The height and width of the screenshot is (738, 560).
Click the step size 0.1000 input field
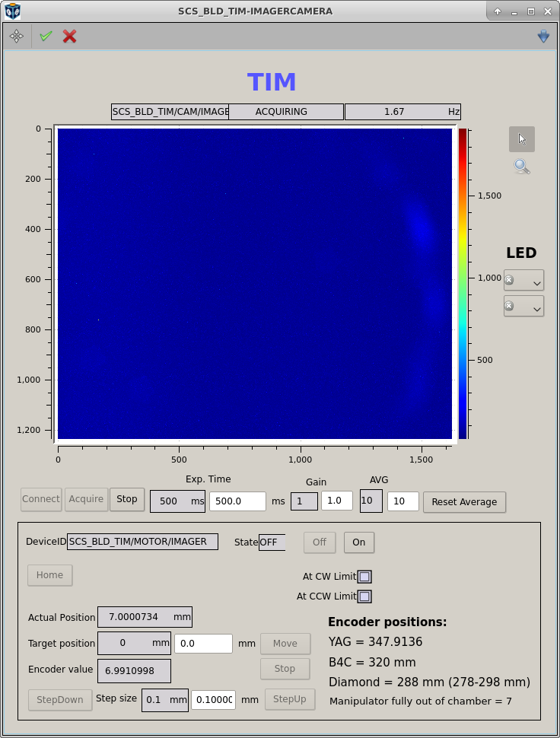coord(214,700)
